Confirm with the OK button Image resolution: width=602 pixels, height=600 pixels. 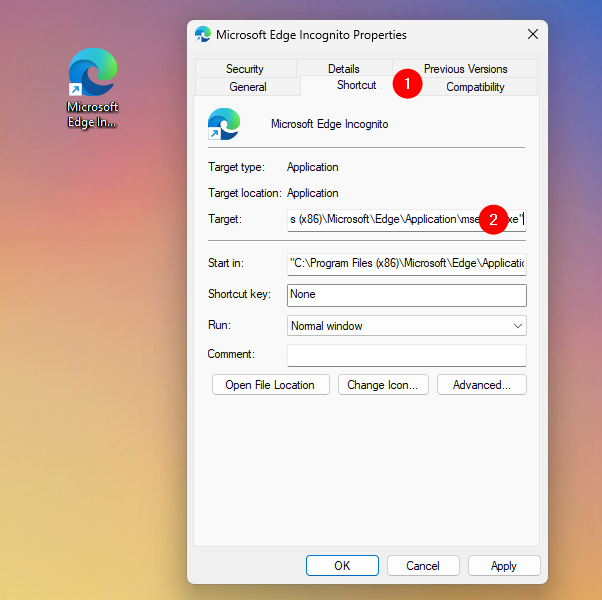point(342,565)
